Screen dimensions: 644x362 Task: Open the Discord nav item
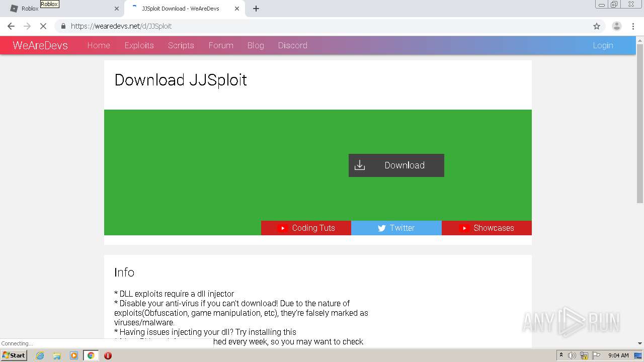(293, 45)
